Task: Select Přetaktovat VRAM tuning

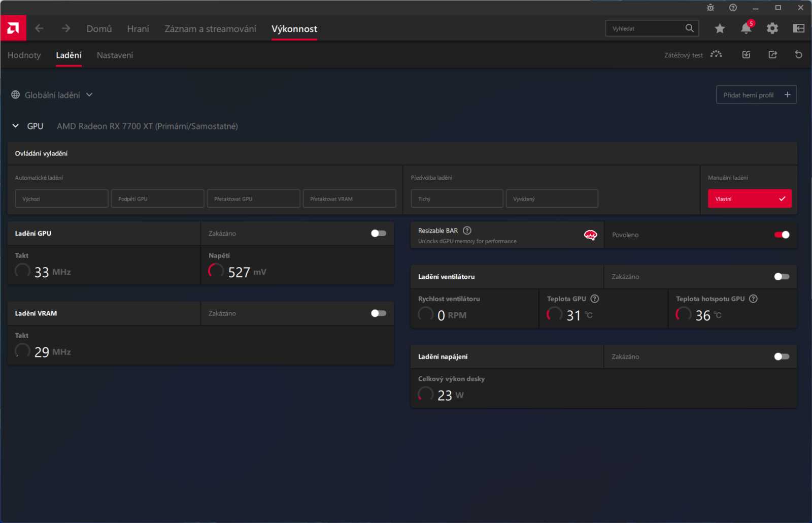Action: pos(350,199)
